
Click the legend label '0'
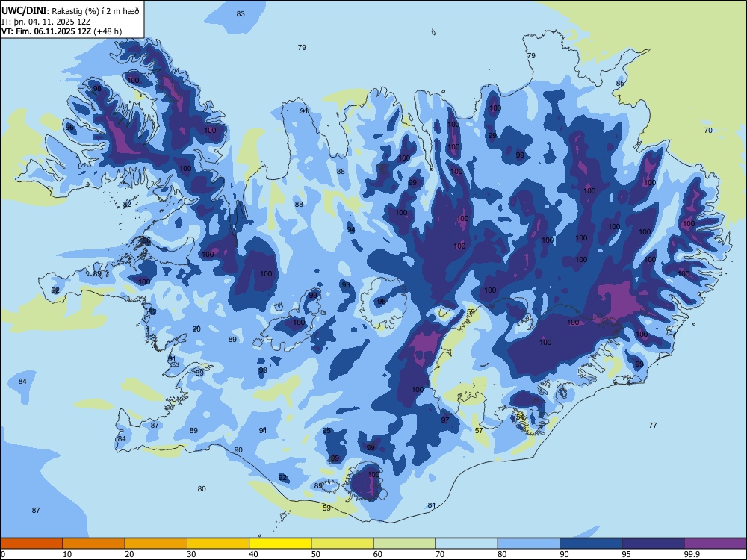pos(3,554)
